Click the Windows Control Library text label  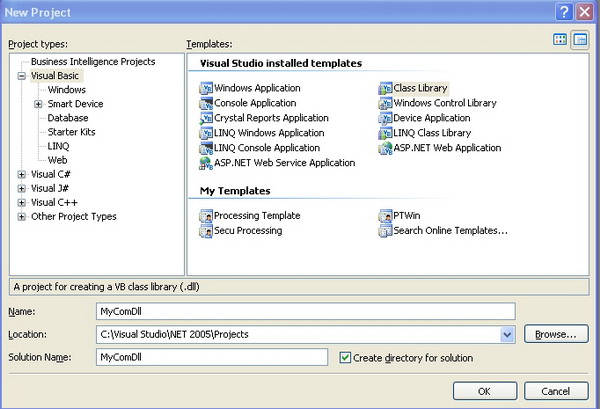pyautogui.click(x=445, y=103)
